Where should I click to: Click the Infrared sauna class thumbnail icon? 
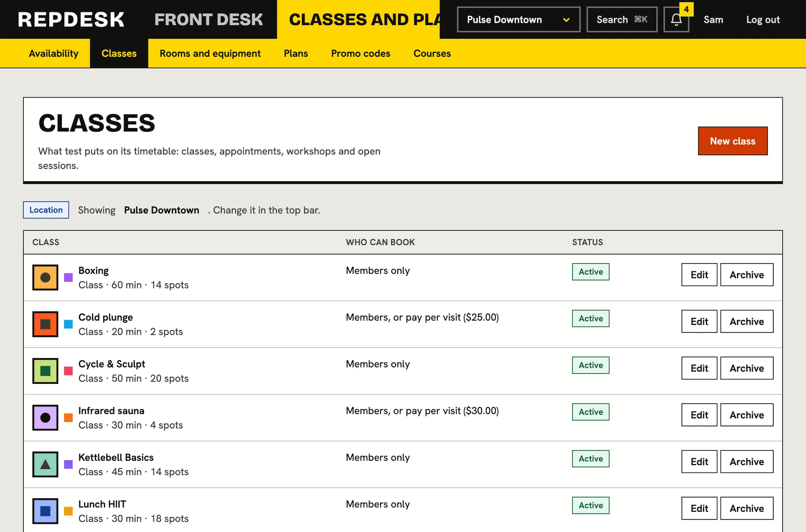(45, 417)
